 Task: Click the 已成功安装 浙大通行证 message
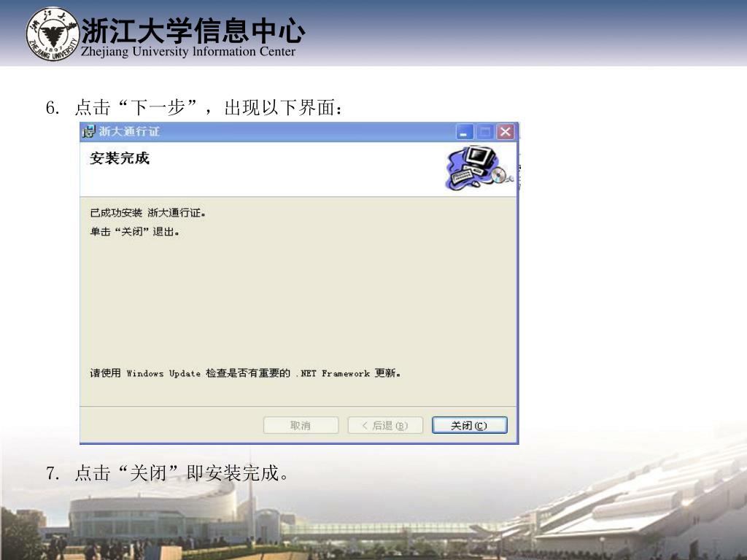click(147, 213)
